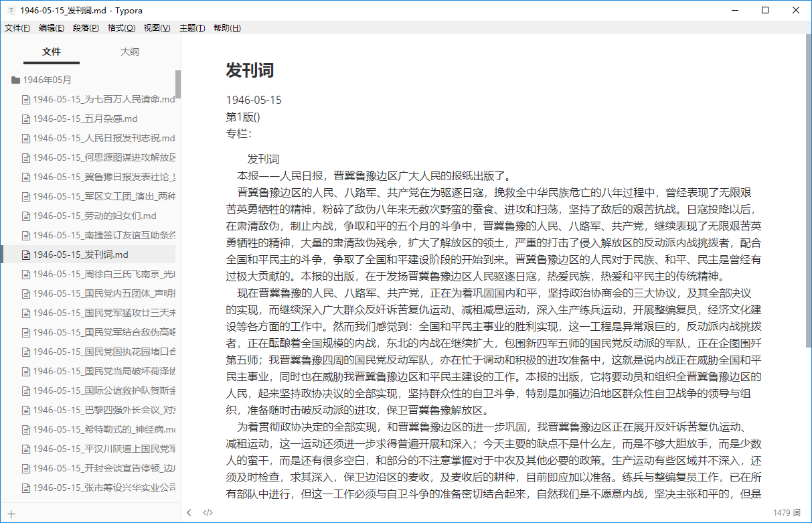Open file 国民党军猛攻廿三天
Screen dimensions: 812x523
click(98, 313)
